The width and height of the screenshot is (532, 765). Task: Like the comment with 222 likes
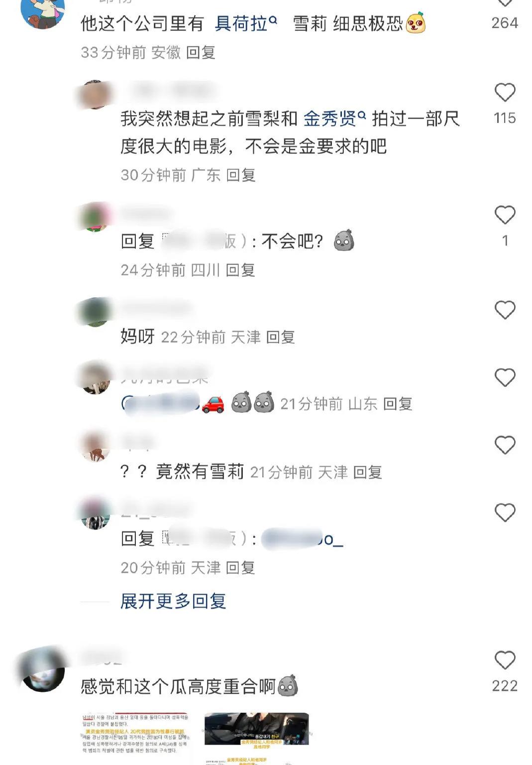[x=505, y=660]
